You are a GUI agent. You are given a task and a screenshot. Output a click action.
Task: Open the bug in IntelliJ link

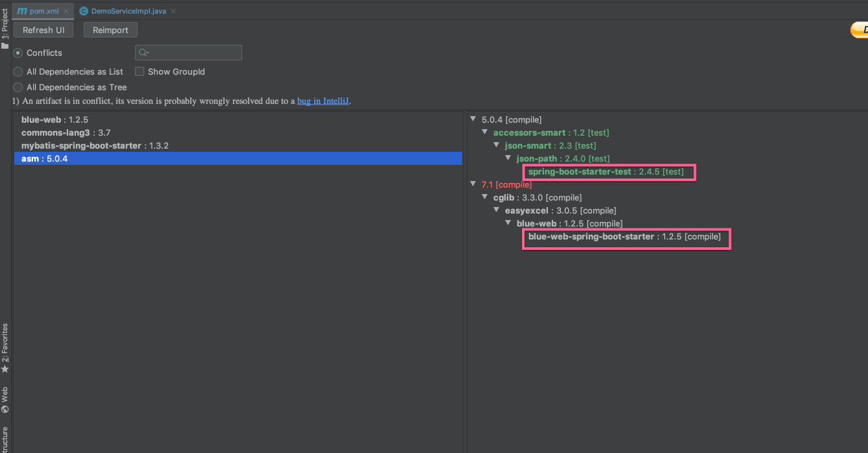pos(323,101)
